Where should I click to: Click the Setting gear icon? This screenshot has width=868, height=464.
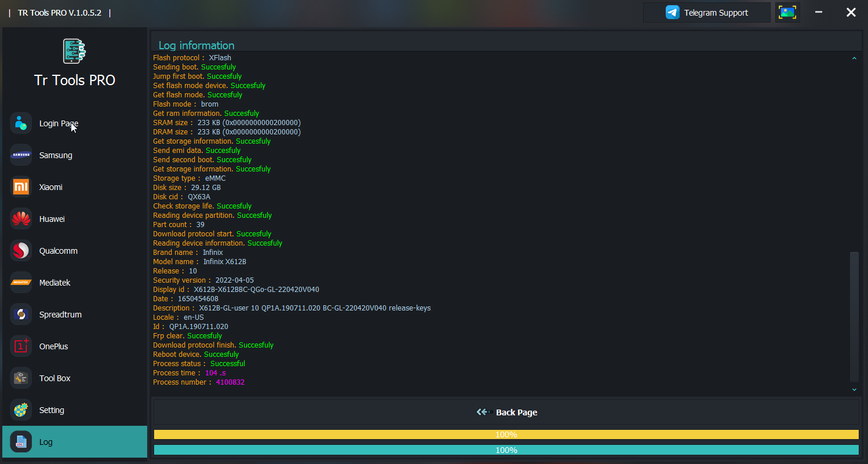coord(21,410)
